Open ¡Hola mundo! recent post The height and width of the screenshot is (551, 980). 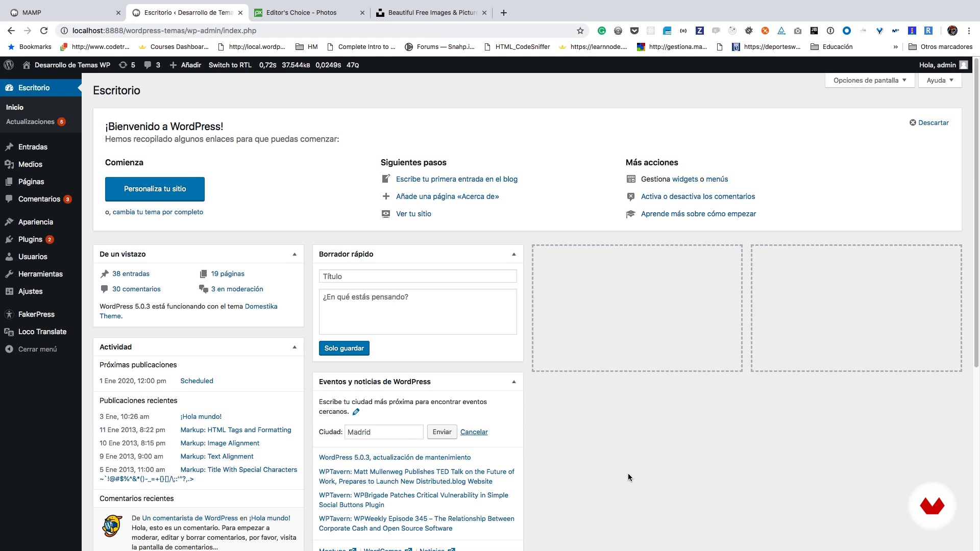(x=201, y=417)
